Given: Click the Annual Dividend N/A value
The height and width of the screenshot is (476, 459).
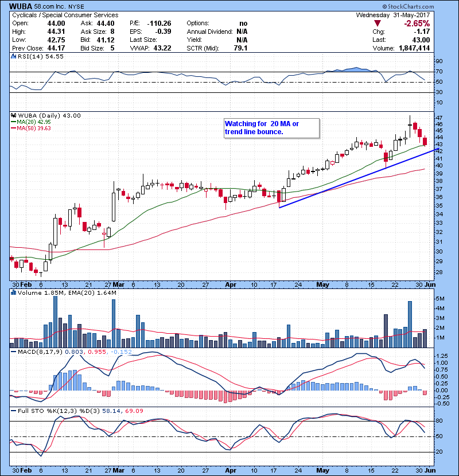Looking at the screenshot, I should pyautogui.click(x=242, y=32).
